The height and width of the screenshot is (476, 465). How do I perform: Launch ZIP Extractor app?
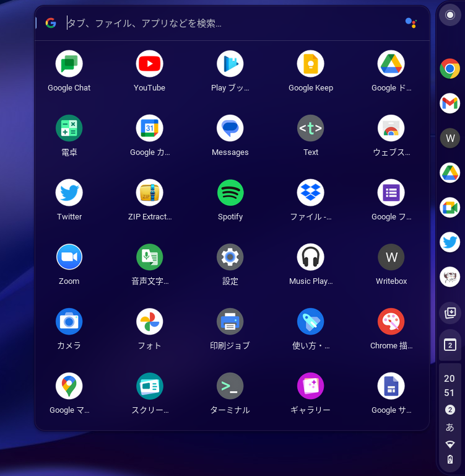tap(150, 193)
